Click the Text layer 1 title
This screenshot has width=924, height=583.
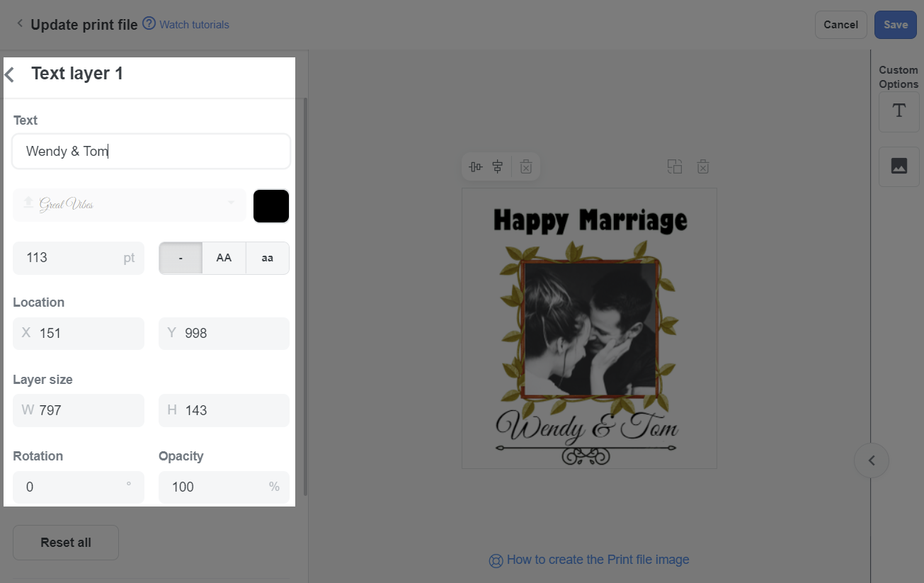click(x=77, y=74)
